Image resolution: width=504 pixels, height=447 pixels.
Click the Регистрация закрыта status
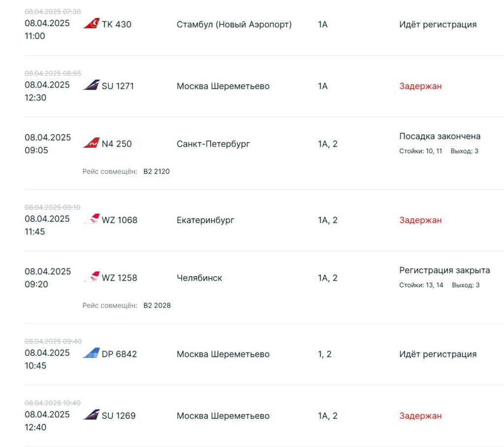tap(444, 270)
